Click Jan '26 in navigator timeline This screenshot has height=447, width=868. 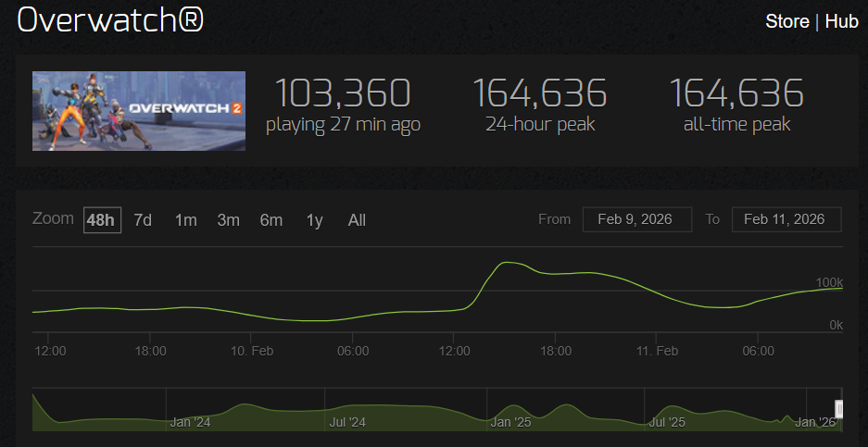815,423
